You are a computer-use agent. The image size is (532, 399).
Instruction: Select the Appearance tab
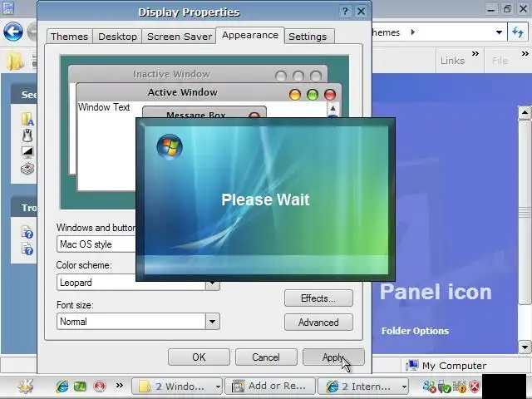click(x=250, y=35)
